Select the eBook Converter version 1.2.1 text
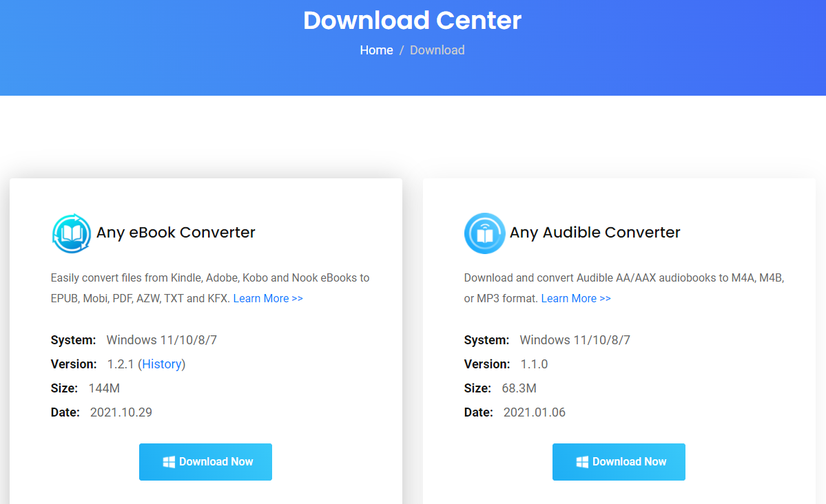The image size is (826, 504). tap(121, 364)
